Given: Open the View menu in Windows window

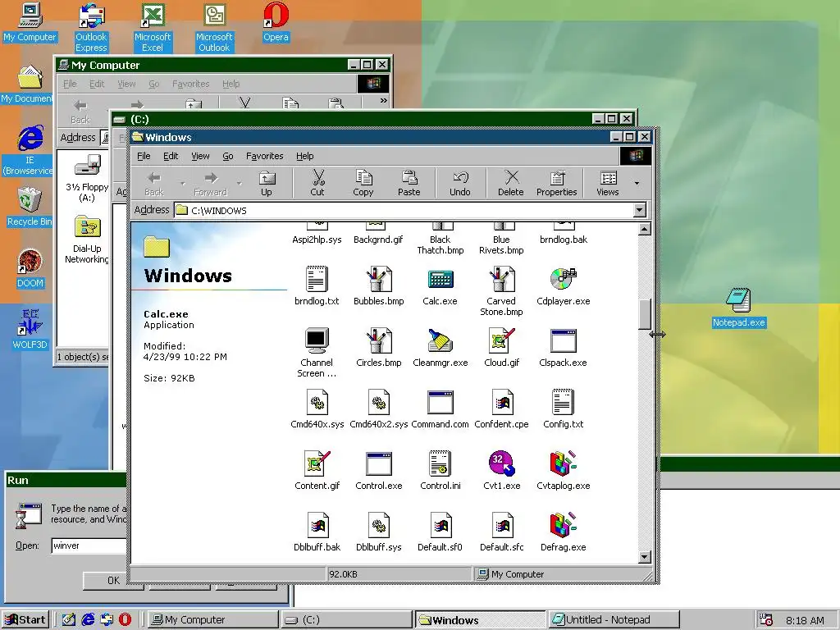Looking at the screenshot, I should pyautogui.click(x=200, y=156).
